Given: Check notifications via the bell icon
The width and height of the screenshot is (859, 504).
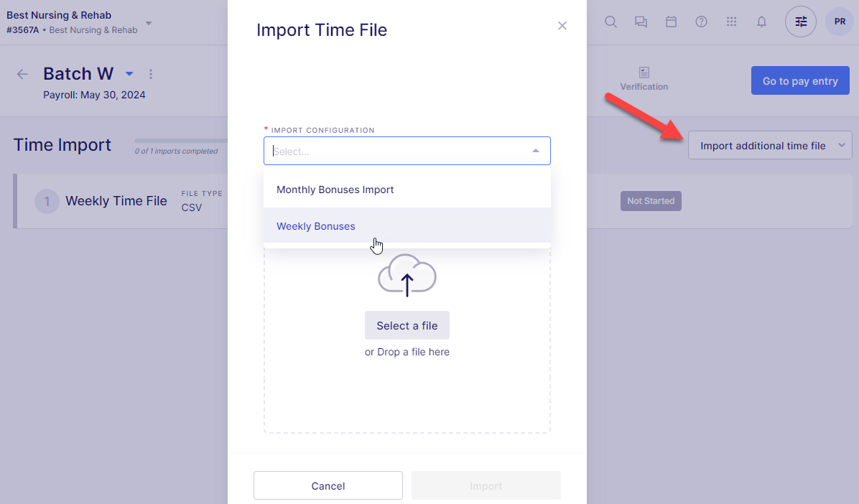Looking at the screenshot, I should click(x=761, y=22).
